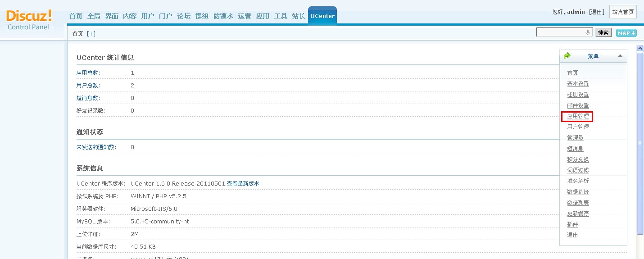Viewport: 644px width, 259px height.
Task: Click the 短消息数 statistics link
Action: (x=88, y=98)
